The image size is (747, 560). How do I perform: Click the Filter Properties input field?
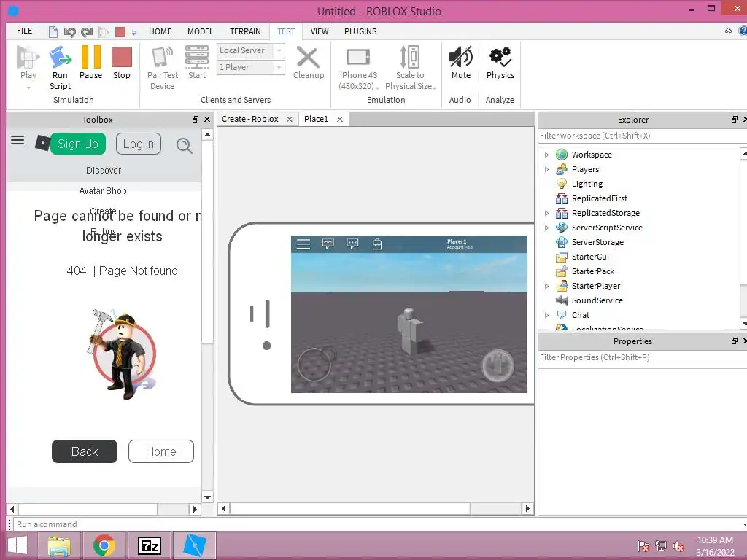point(641,357)
